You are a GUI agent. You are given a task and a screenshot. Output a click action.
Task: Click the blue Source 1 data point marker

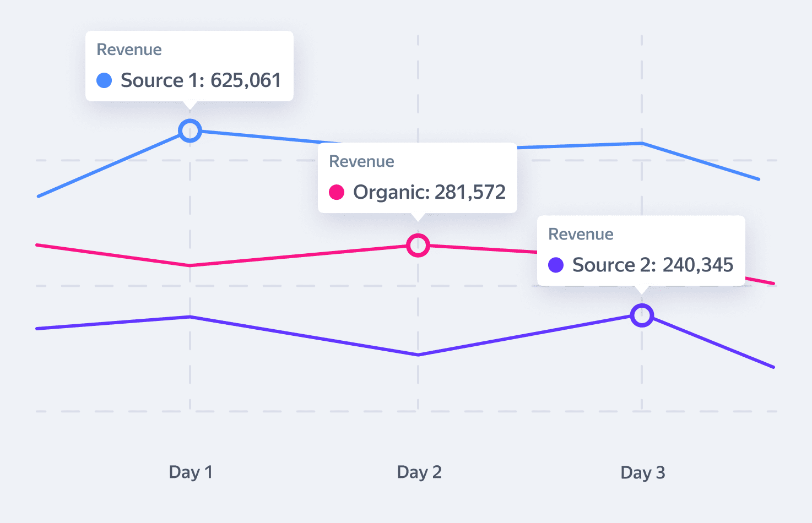[x=190, y=131]
